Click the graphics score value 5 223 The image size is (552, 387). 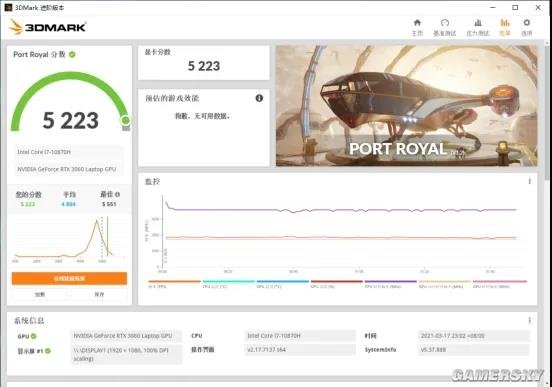point(204,66)
